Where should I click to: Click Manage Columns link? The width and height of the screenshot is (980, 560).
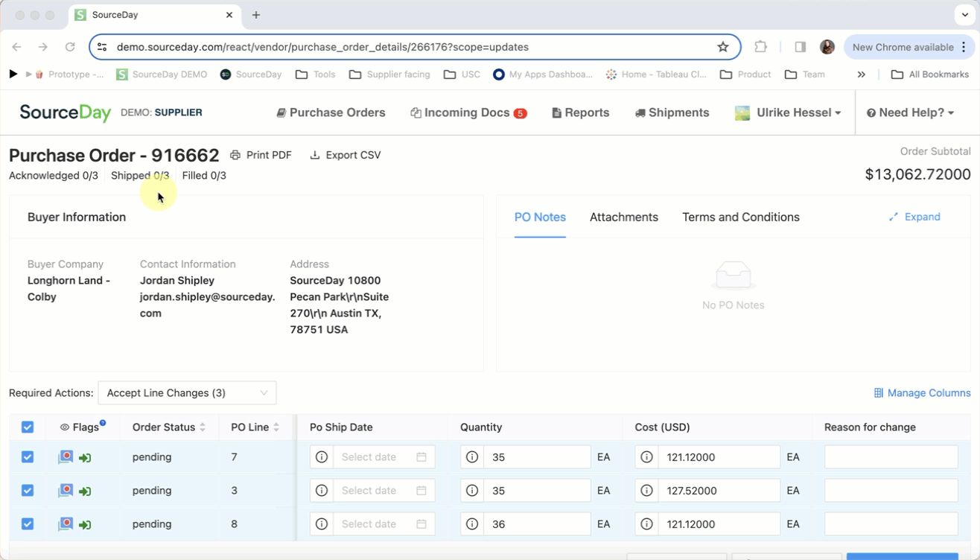922,393
